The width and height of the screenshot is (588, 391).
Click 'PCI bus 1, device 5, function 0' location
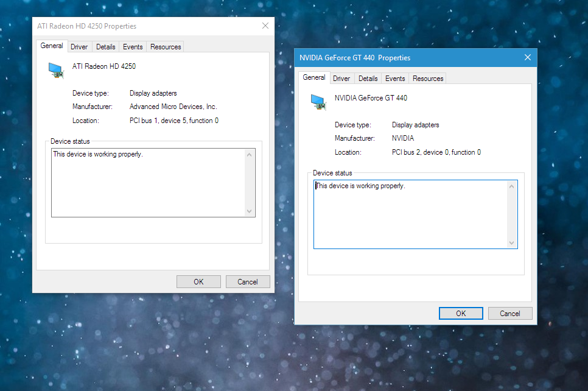(x=174, y=121)
